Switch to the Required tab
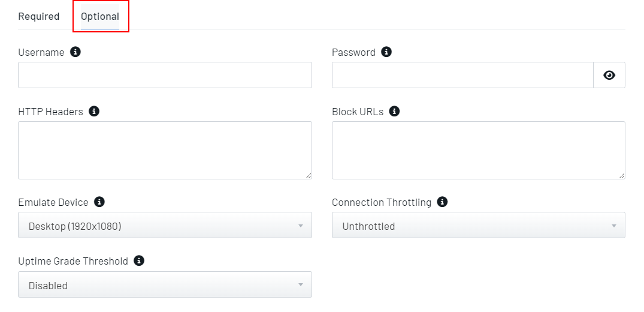The image size is (644, 312). [39, 16]
